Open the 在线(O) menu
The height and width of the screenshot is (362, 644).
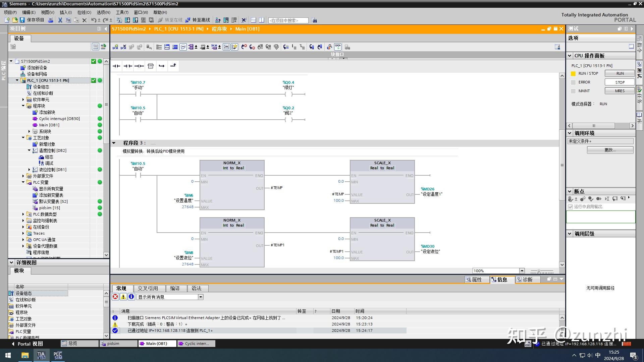(84, 12)
